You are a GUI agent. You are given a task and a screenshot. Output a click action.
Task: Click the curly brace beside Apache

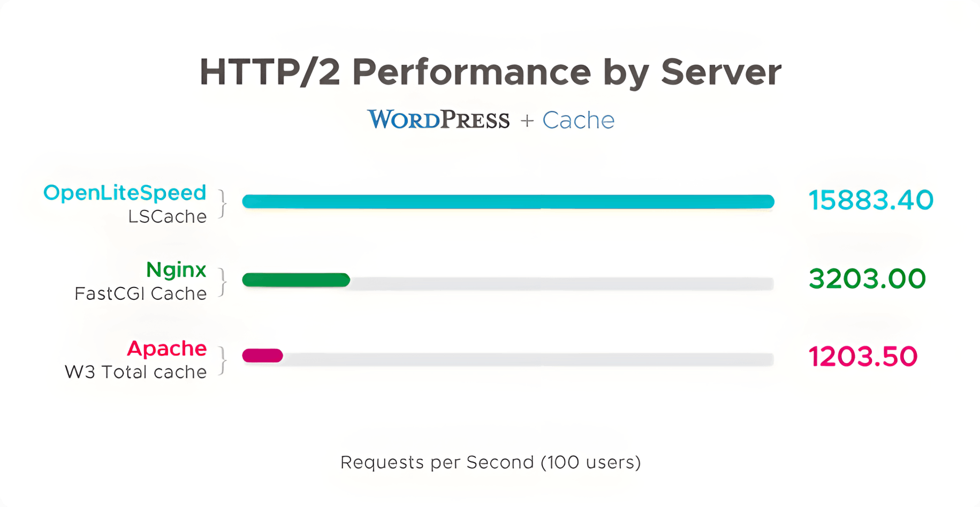tap(222, 360)
